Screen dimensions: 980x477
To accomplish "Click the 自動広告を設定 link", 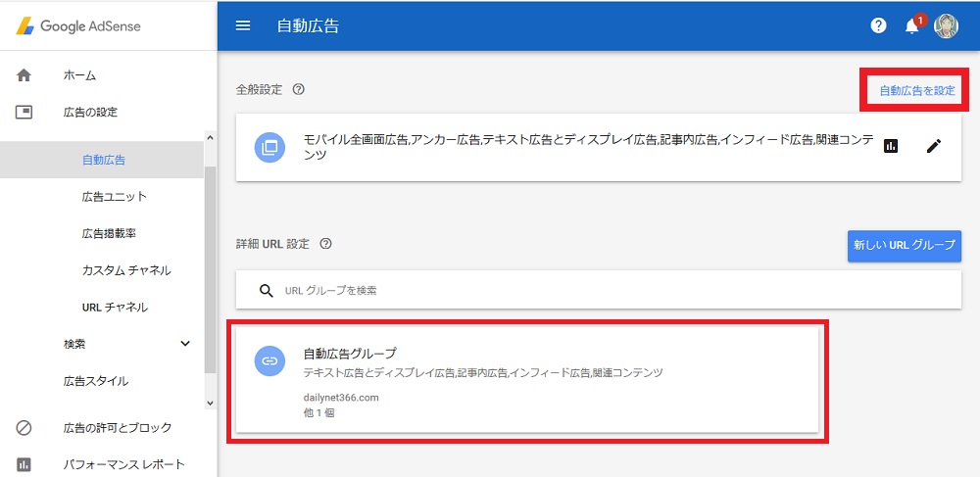I will click(917, 90).
